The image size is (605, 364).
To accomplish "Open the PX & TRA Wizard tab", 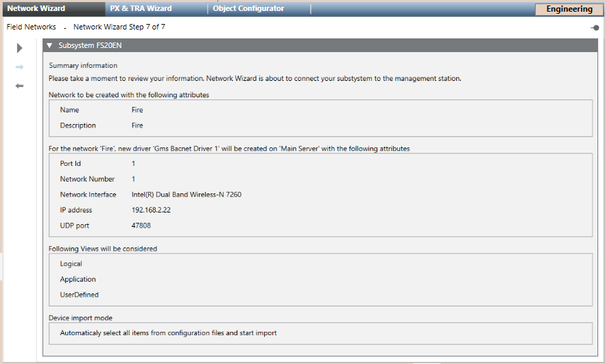I will [141, 9].
